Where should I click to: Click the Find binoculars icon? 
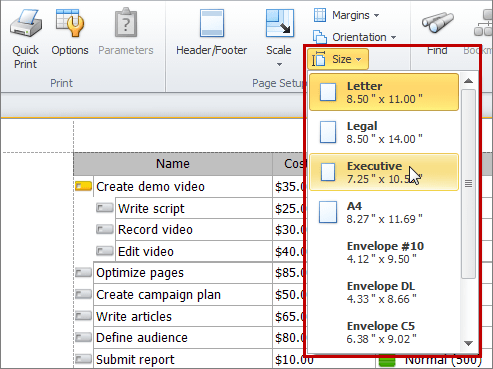(x=437, y=22)
